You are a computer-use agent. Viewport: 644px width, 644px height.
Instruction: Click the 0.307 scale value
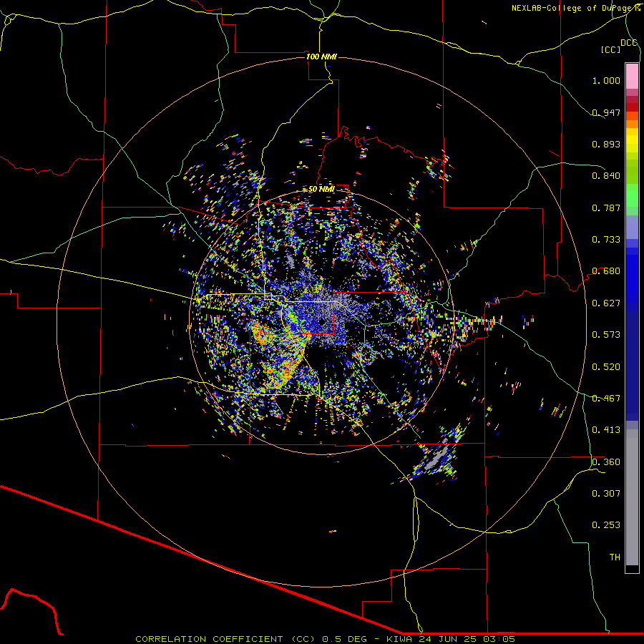click(606, 494)
